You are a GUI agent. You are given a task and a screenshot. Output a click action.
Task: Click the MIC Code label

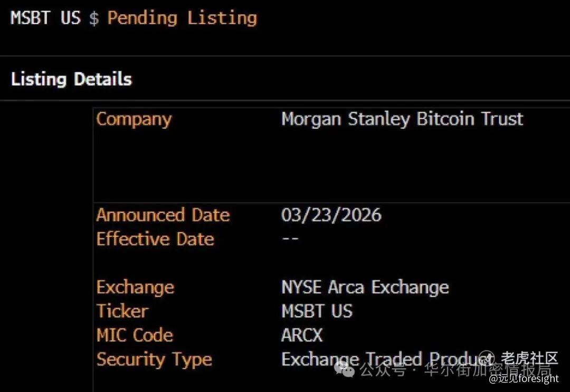click(135, 335)
